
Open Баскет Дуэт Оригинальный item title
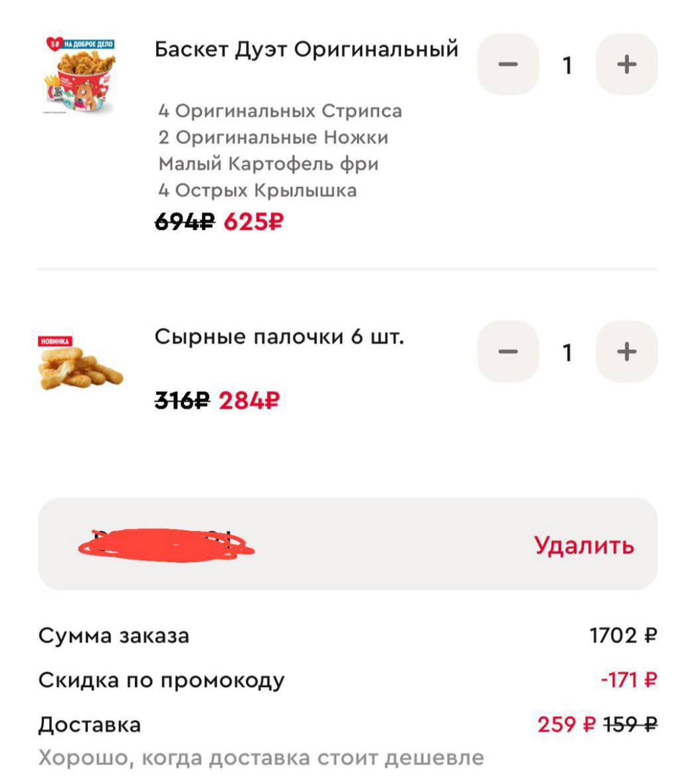306,49
